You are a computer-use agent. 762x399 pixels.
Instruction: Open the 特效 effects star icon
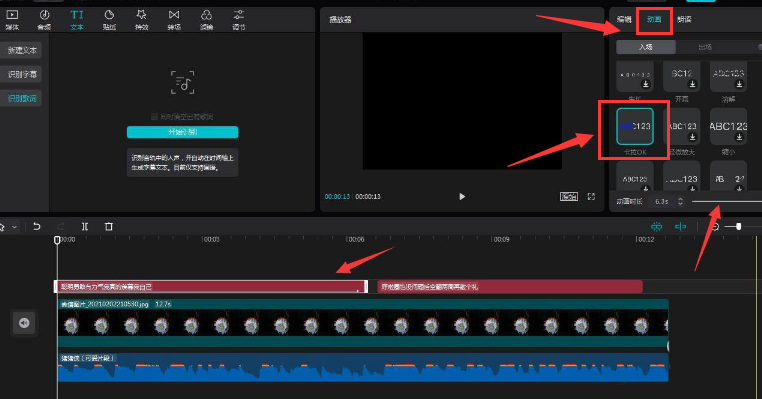(141, 19)
